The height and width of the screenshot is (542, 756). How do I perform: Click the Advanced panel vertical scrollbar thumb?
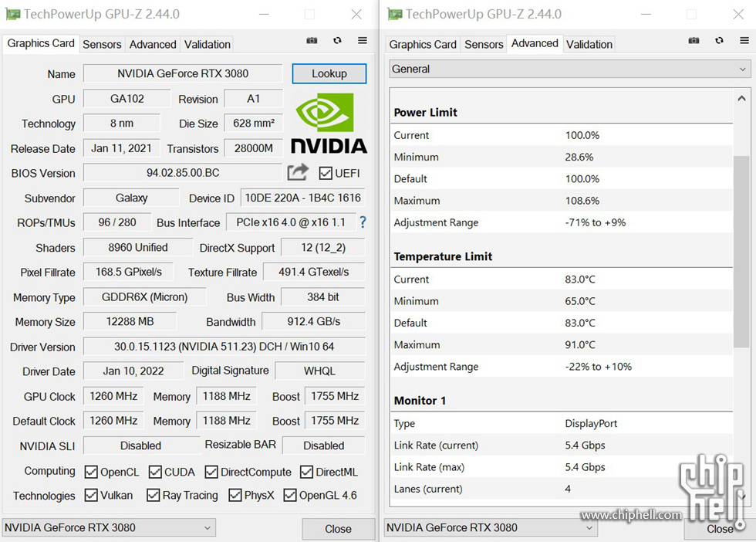tap(741, 251)
